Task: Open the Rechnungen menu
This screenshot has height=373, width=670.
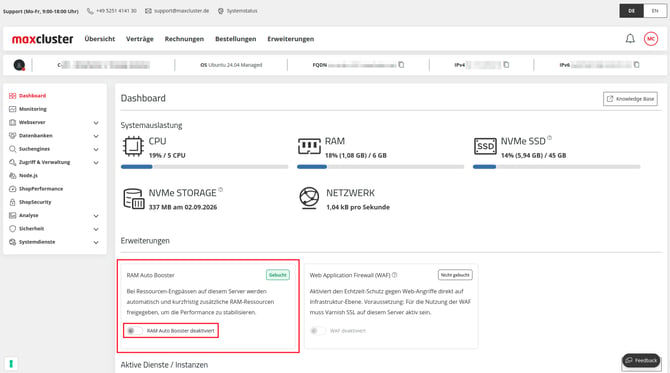Action: (x=184, y=39)
